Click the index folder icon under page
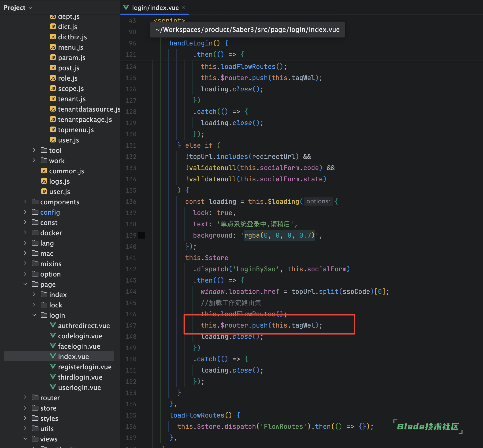Screen dimensions: 483x448 (44, 295)
